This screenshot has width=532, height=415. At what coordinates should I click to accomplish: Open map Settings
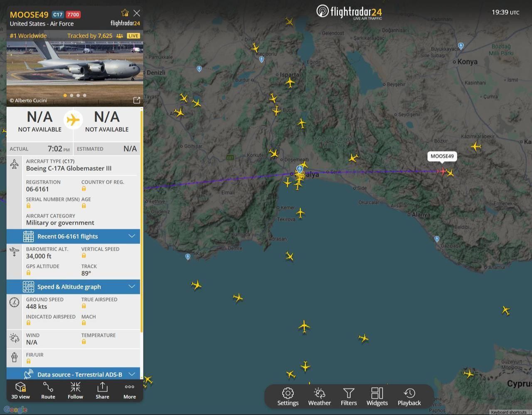click(288, 397)
